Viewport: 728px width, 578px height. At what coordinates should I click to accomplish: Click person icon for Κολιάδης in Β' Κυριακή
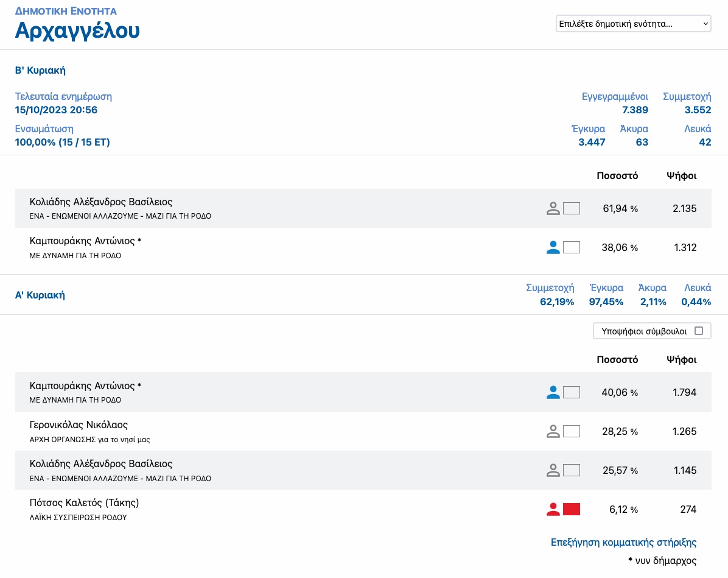click(553, 209)
